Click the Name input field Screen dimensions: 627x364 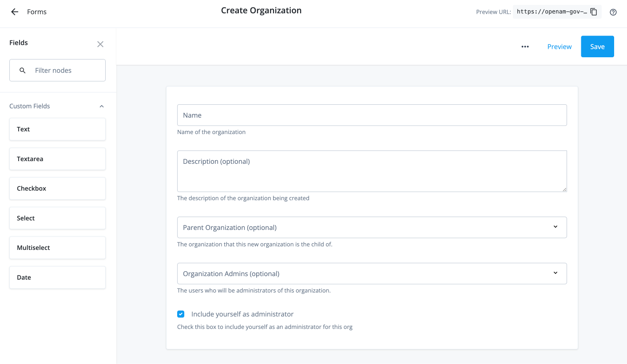[372, 115]
